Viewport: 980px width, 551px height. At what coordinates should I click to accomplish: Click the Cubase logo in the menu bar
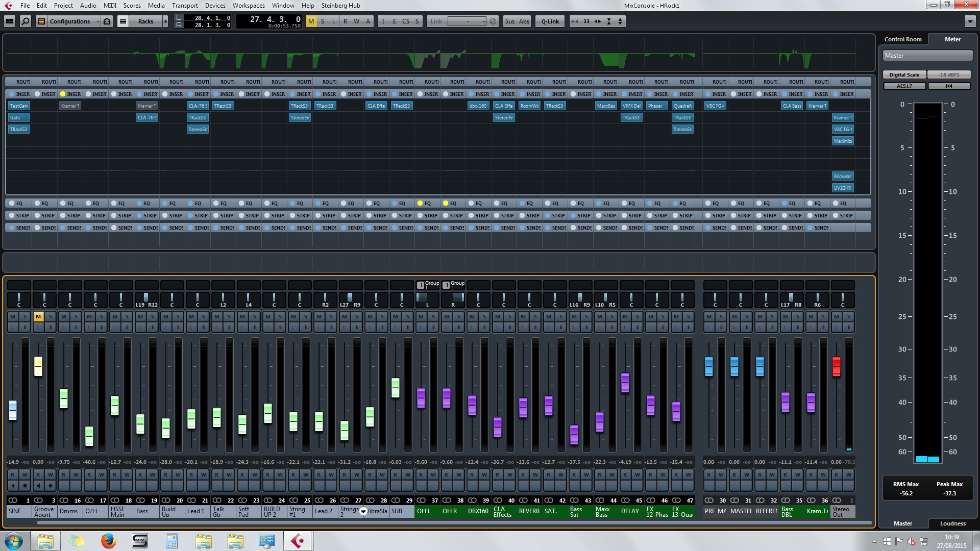(x=8, y=5)
